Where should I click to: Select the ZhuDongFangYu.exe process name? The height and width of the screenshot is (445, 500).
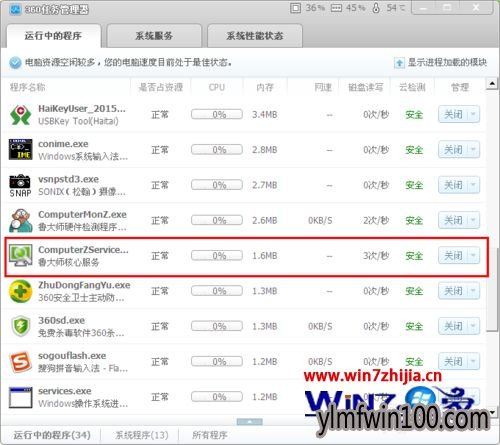pyautogui.click(x=84, y=285)
